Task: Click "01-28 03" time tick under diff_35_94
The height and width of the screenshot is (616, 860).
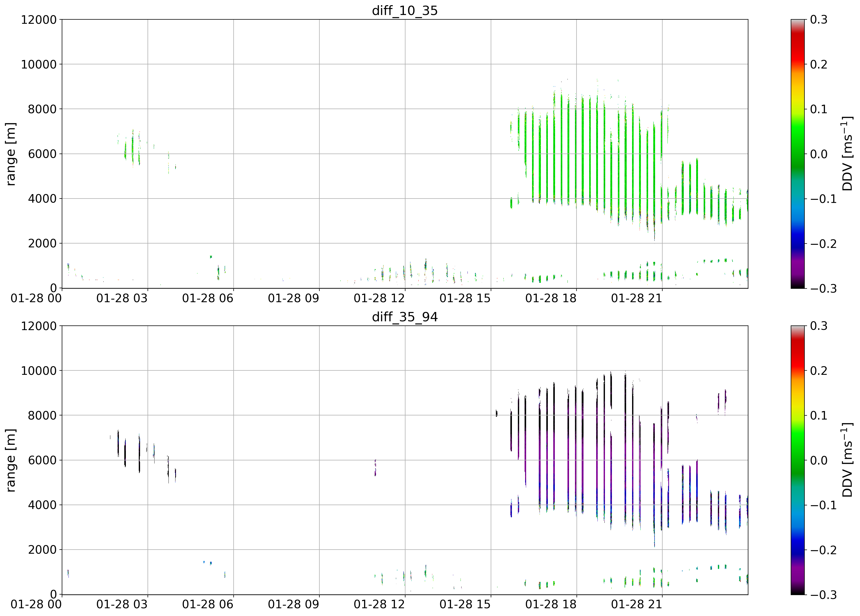Action: coord(122,604)
